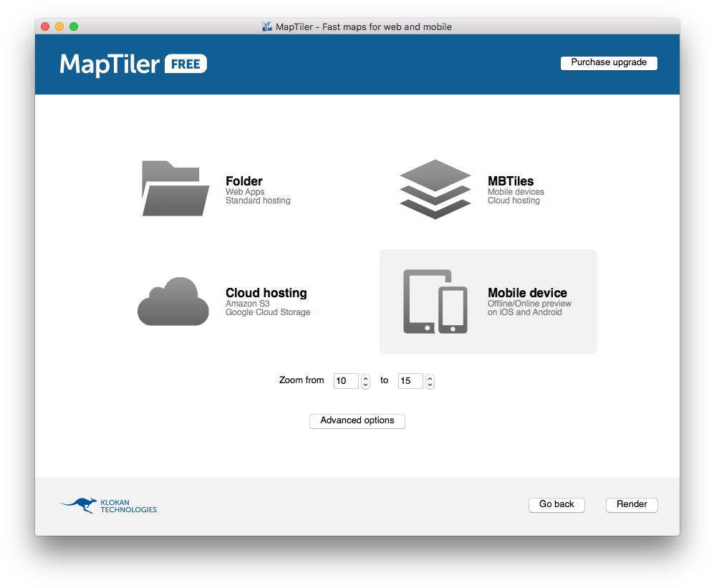Focus the Zoom from field showing 10
This screenshot has width=714, height=588.
pyautogui.click(x=346, y=381)
